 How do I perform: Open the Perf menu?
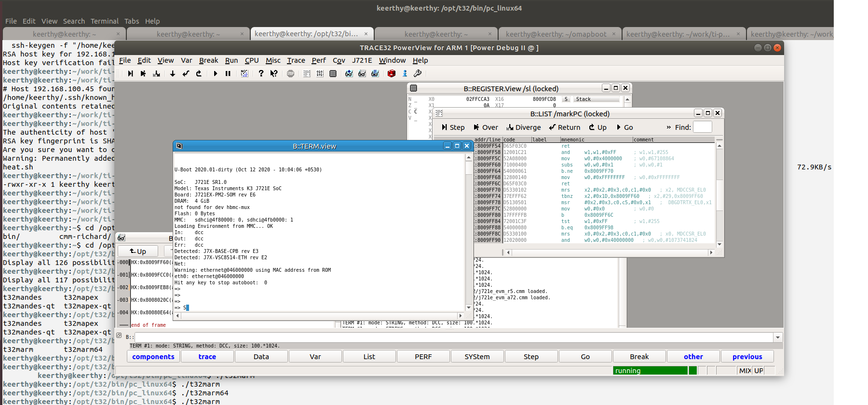click(319, 60)
